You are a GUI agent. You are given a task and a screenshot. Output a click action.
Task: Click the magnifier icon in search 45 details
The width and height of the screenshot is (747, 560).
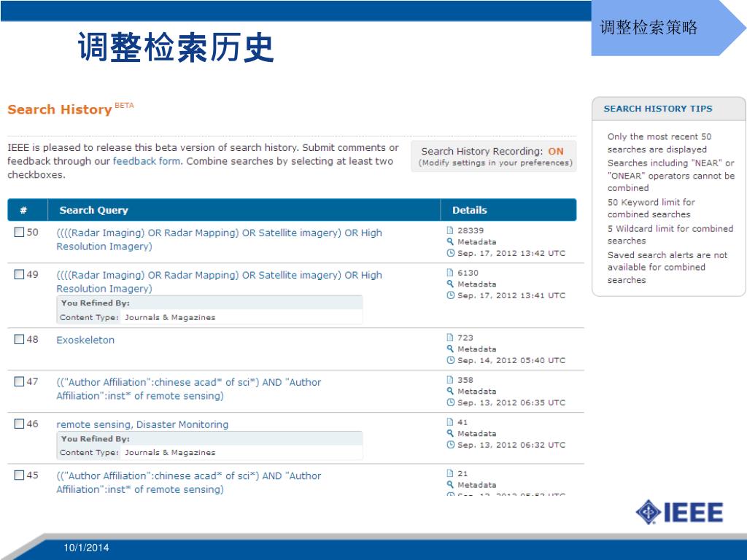coord(449,485)
